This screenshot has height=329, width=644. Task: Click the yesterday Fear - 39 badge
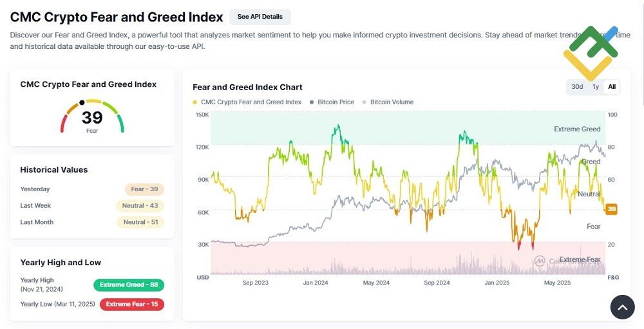(x=144, y=189)
